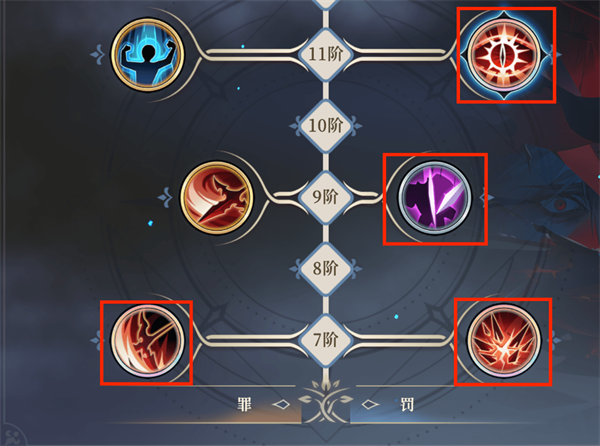Switch to the 罪 branch label
This screenshot has height=446, width=600.
(245, 404)
